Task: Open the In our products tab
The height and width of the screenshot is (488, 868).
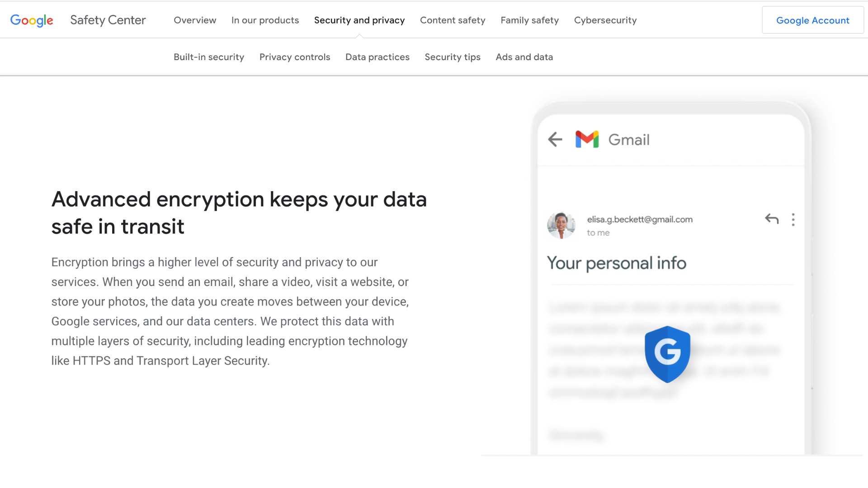Action: pos(265,20)
